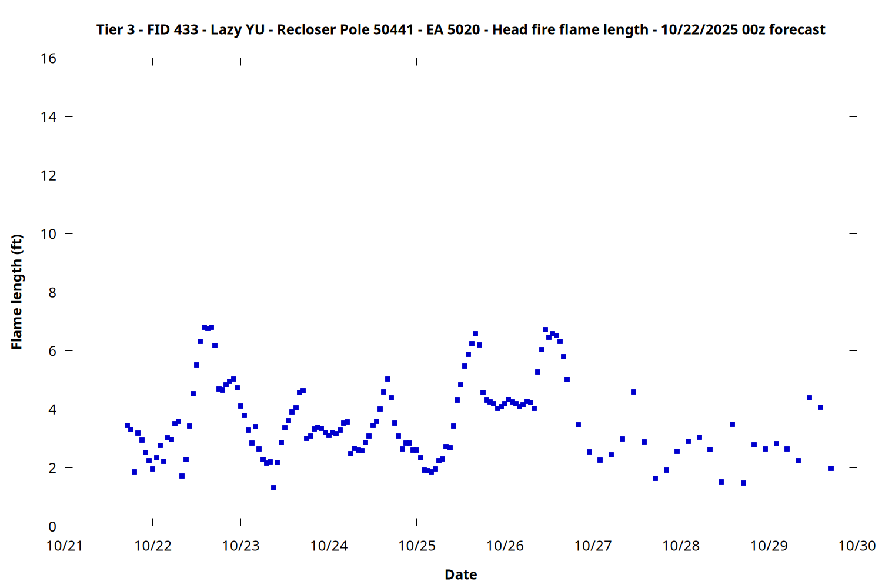Click the 0 y-axis tick label
This screenshot has height=588, width=882.
tap(52, 526)
